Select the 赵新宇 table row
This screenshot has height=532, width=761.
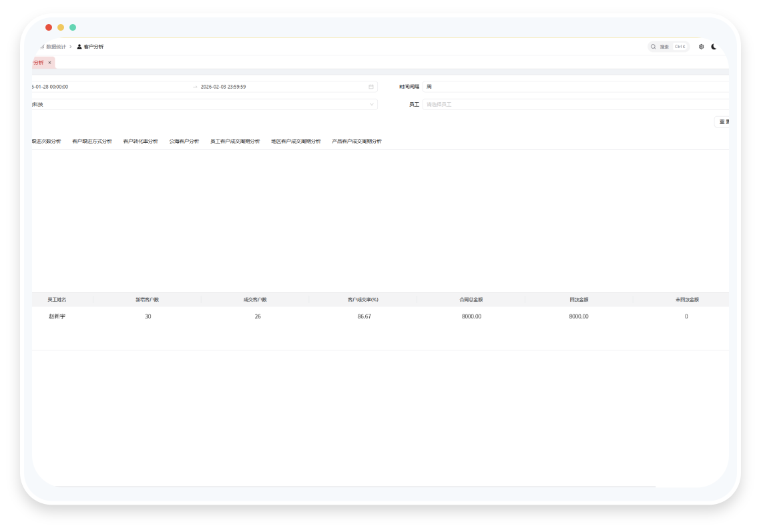[x=380, y=316]
